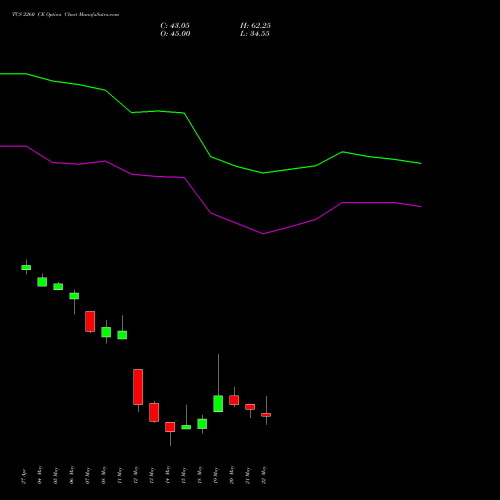Click the red candlestick for 13 May
The image size is (500, 500).
tap(154, 412)
